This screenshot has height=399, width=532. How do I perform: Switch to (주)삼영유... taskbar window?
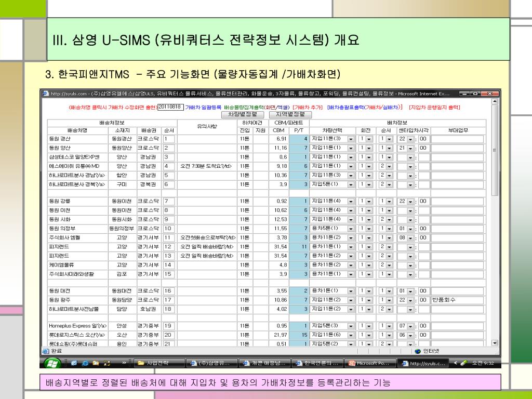click(212, 363)
